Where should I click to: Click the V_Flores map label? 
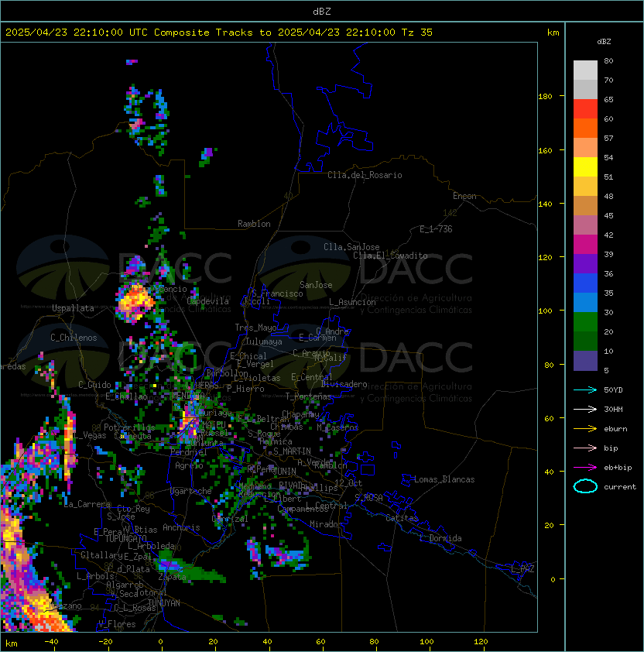pyautogui.click(x=117, y=624)
